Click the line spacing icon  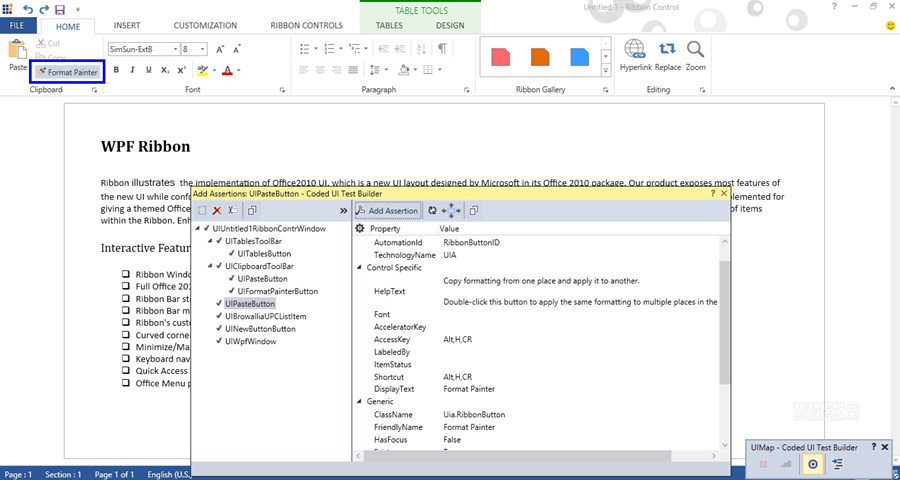375,70
